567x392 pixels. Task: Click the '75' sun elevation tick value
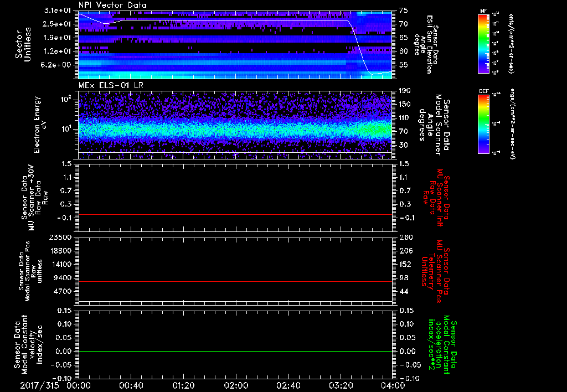pyautogui.click(x=404, y=11)
